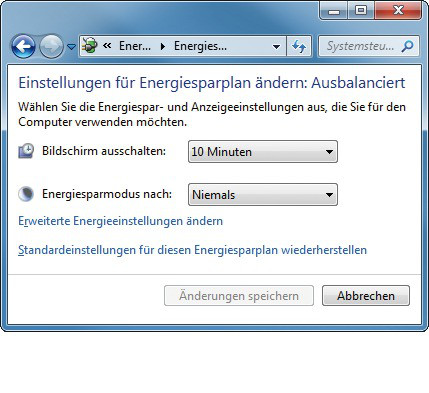Click the heading 'Einstellungen für Energiesparplan ändern: Ausbalanciert'
The height and width of the screenshot is (393, 429).
coord(212,83)
